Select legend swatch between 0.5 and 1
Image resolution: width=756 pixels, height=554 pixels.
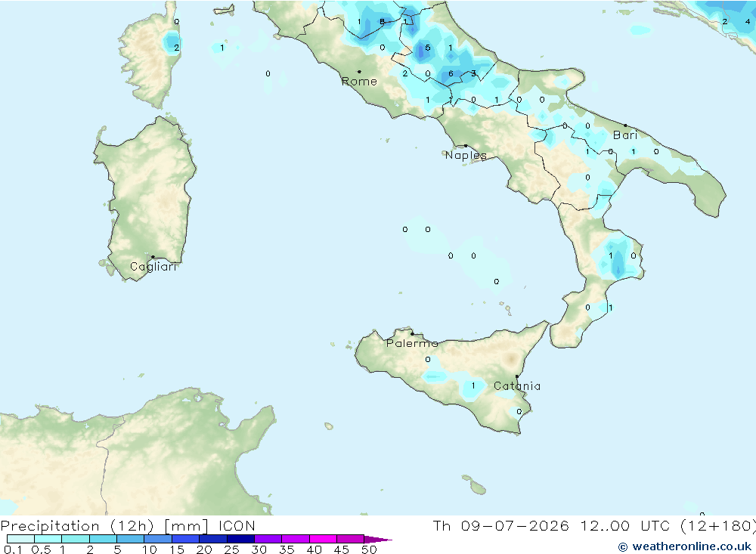click(48, 539)
